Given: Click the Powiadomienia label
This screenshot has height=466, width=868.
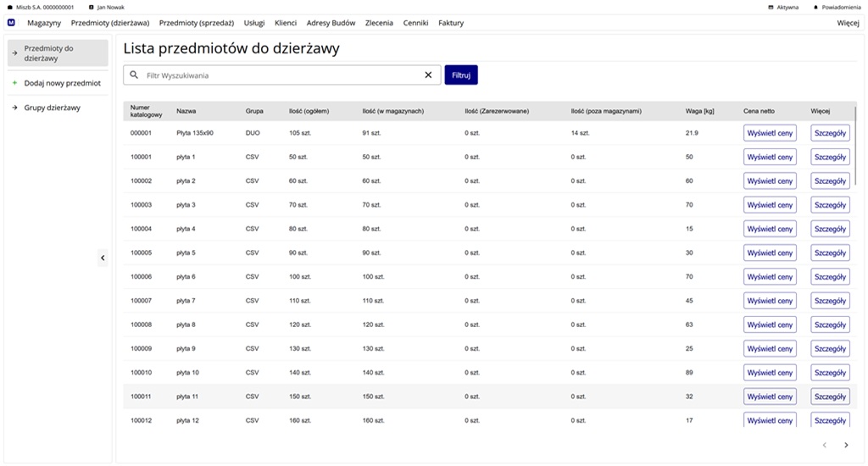Looking at the screenshot, I should [x=842, y=7].
